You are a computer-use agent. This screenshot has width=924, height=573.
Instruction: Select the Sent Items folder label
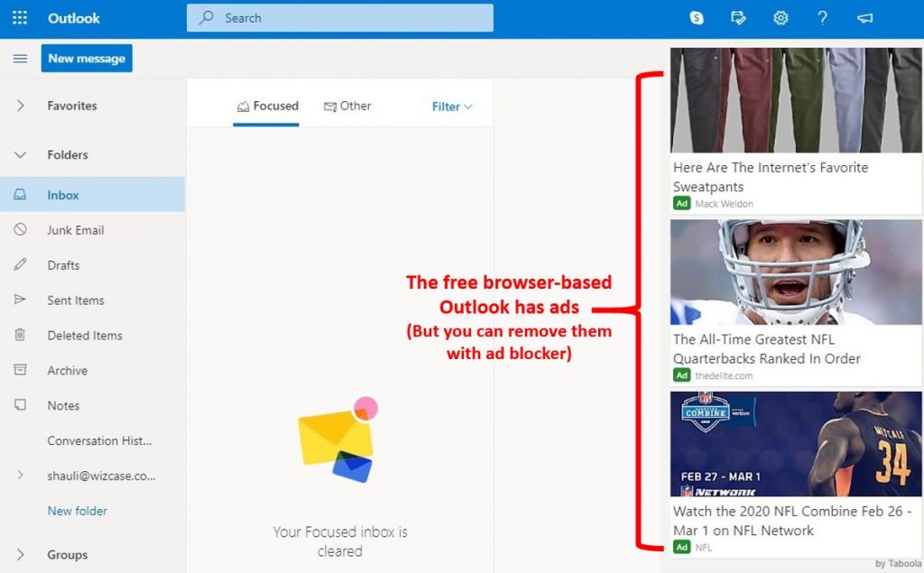(76, 300)
